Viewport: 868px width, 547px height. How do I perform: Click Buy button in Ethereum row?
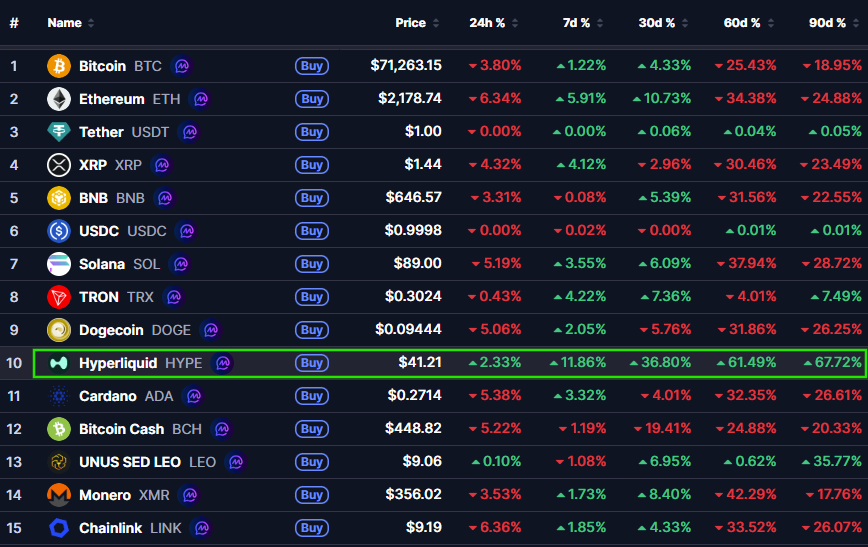pos(312,99)
